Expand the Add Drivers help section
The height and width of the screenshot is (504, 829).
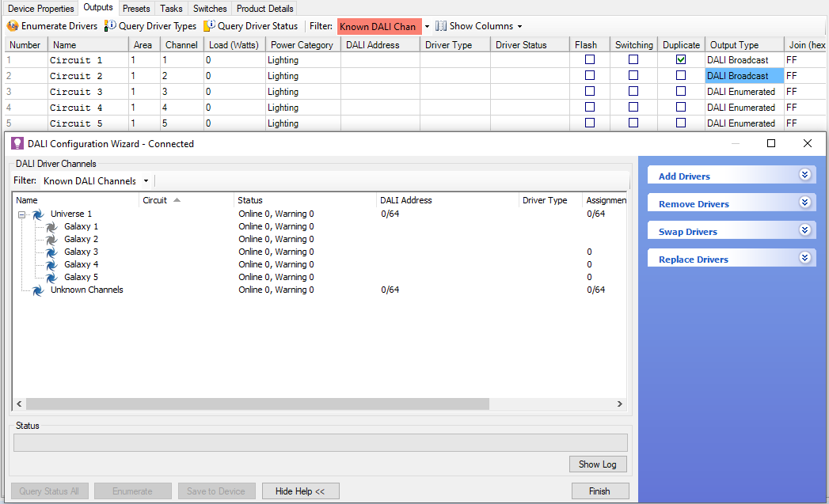(804, 176)
